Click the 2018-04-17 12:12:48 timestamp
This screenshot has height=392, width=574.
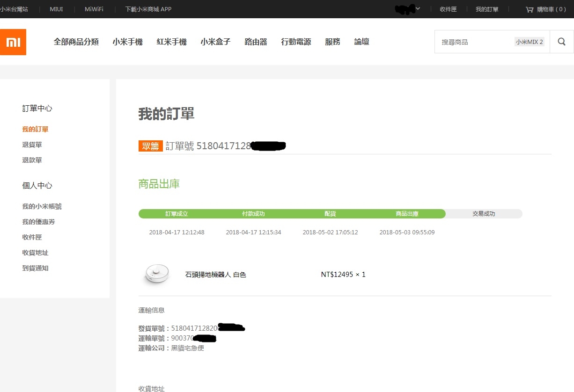pos(177,232)
